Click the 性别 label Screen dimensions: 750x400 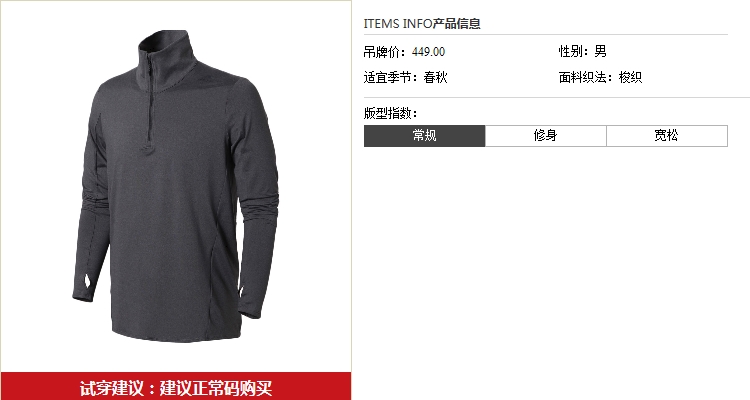coord(572,51)
